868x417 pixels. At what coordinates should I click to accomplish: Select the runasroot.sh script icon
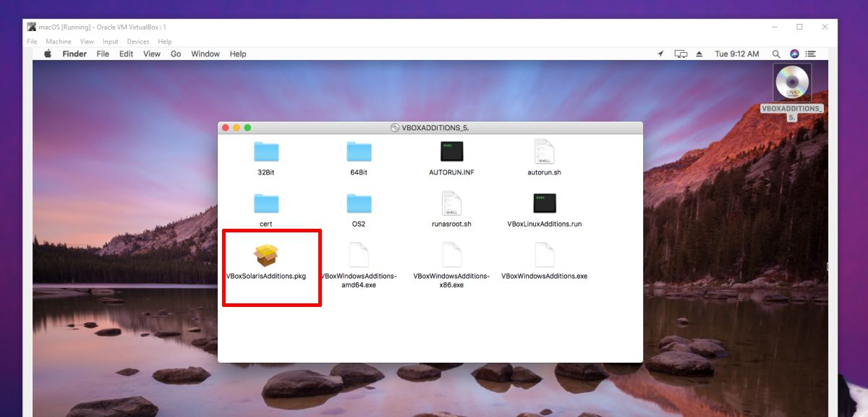tap(451, 203)
